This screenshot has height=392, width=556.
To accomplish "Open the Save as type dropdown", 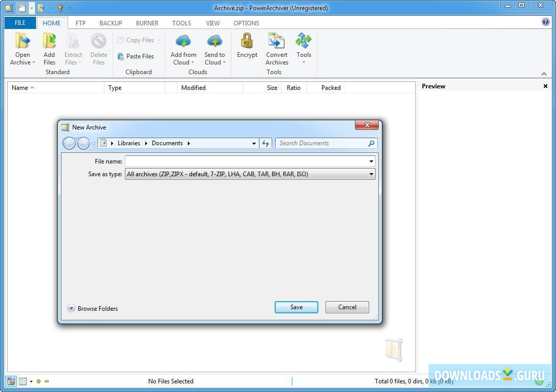I will coord(371,174).
